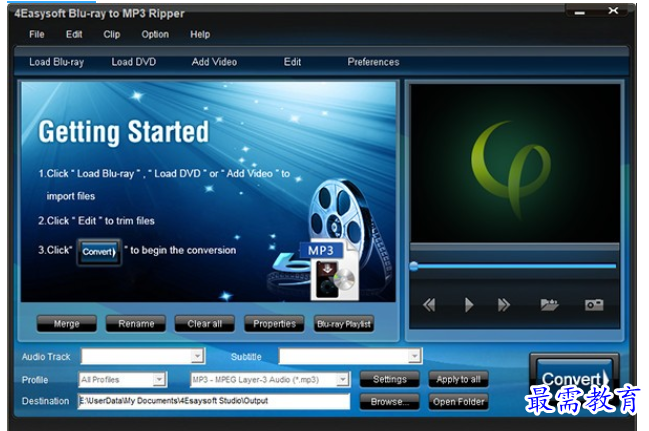The height and width of the screenshot is (431, 649).
Task: Click the Destination path field
Action: click(x=214, y=401)
